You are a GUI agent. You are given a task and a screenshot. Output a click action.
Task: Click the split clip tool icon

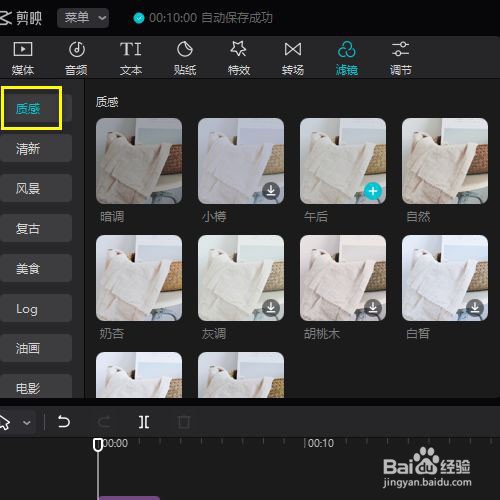tap(144, 422)
